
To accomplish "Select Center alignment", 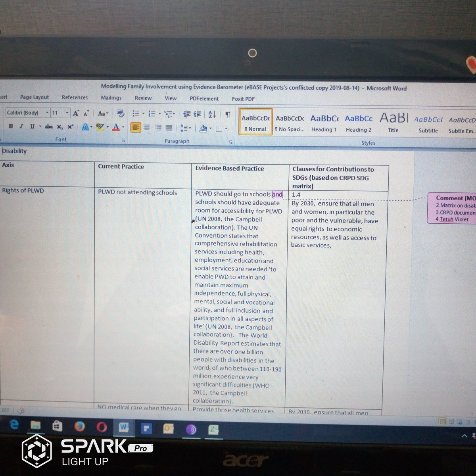I will (147, 128).
